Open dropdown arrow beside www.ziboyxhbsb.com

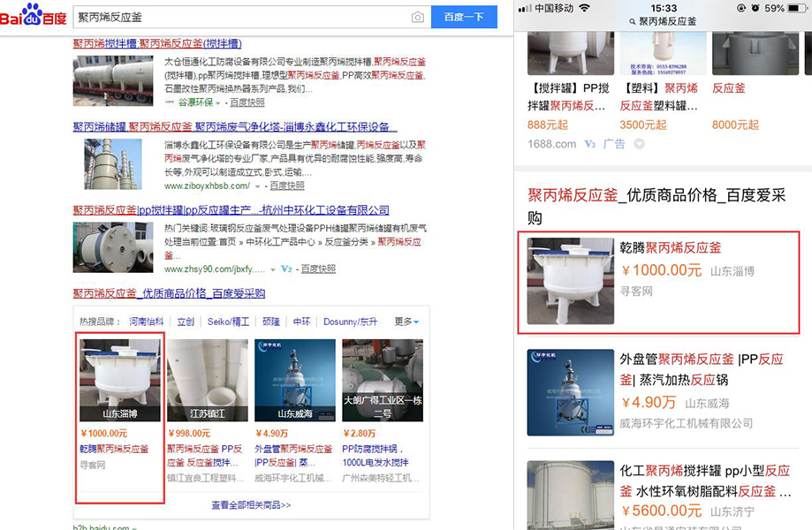point(258,186)
